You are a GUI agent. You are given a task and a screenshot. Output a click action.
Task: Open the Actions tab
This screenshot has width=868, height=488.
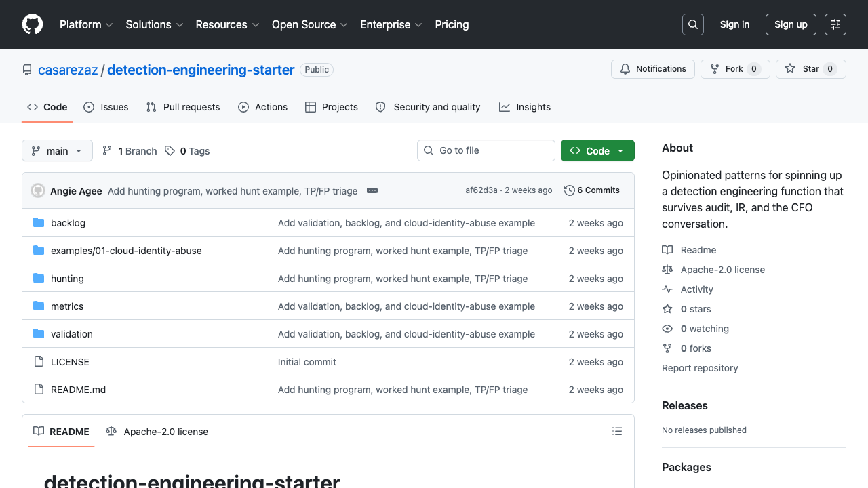pyautogui.click(x=263, y=107)
